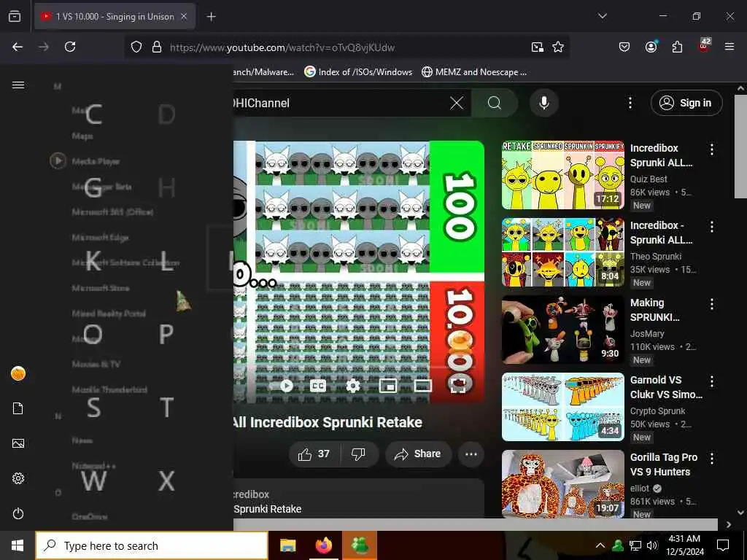Viewport: 747px width, 560px height.
Task: Open volume control in system tray
Action: click(653, 545)
